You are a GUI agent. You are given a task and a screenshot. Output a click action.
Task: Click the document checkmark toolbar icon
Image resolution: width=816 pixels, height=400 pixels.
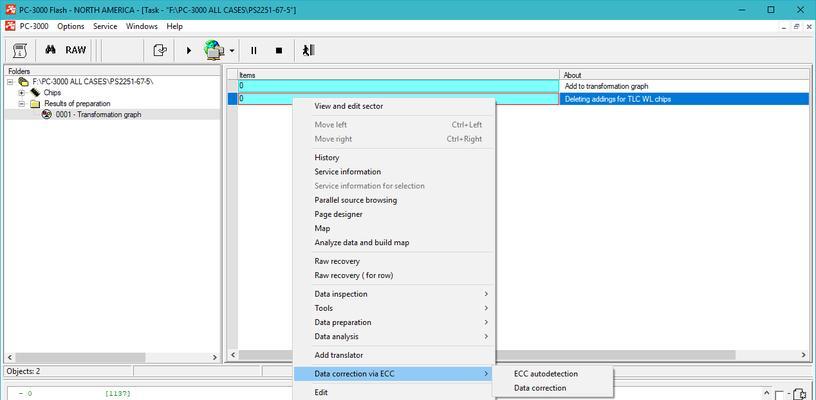pyautogui.click(x=160, y=50)
